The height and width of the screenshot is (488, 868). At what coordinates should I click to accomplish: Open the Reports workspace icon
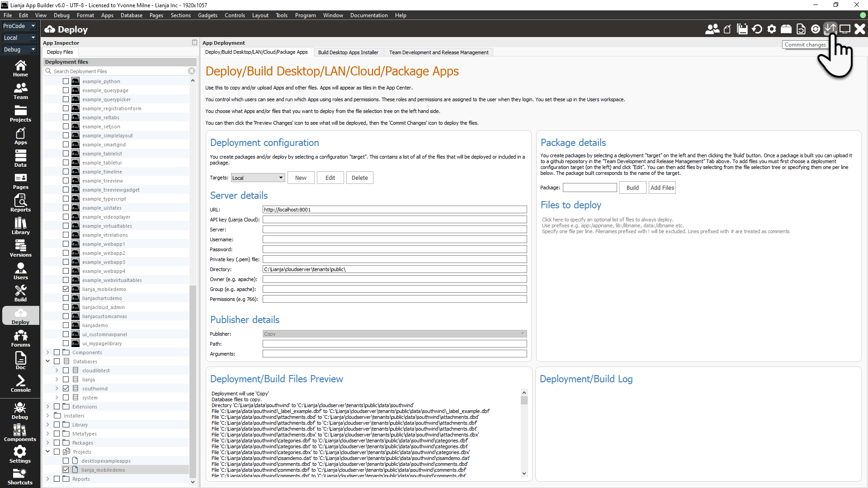pos(20,203)
